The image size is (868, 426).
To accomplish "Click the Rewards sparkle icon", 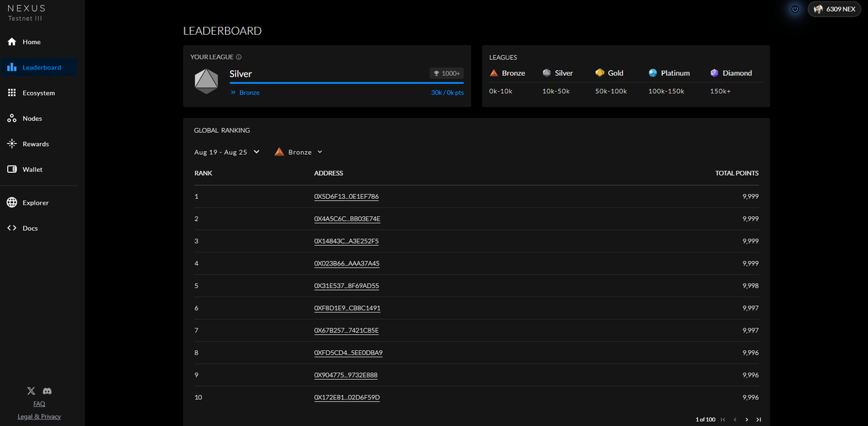I will tap(12, 144).
